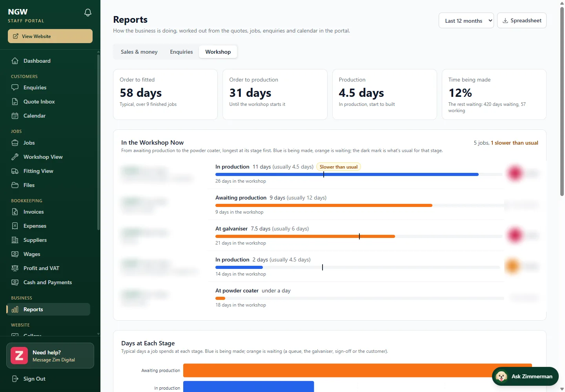565x392 pixels.
Task: Click the Fitting View truck icon
Action: [15, 171]
